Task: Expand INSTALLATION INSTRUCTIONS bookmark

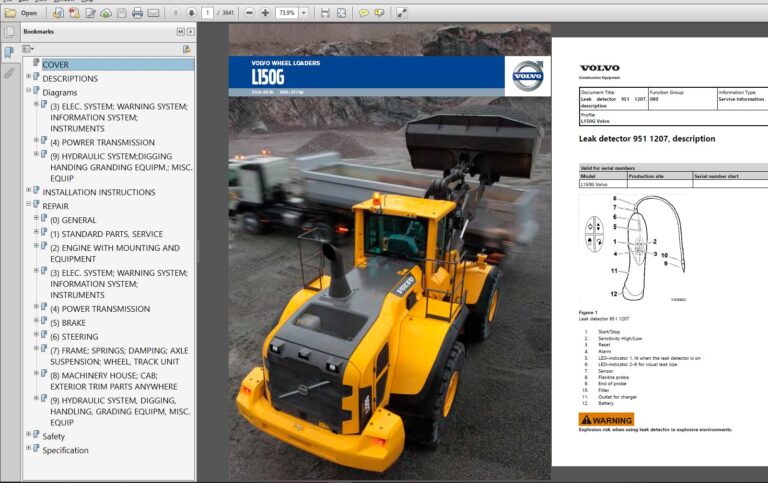Action: (28, 190)
